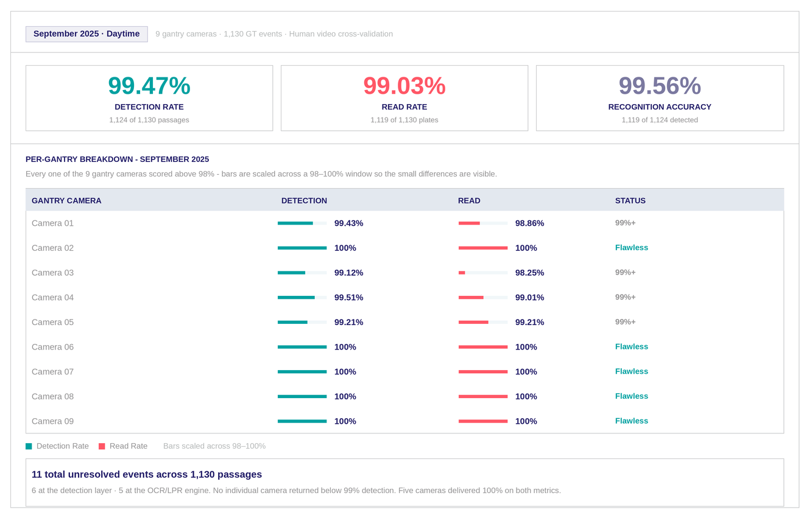Click Camera 04's 99.51% detection value

(x=348, y=298)
